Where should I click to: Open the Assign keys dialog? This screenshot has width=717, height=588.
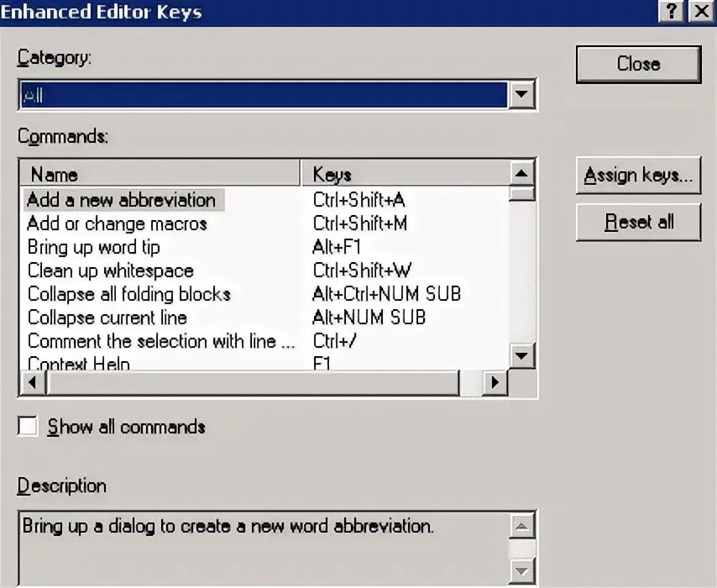(x=638, y=176)
